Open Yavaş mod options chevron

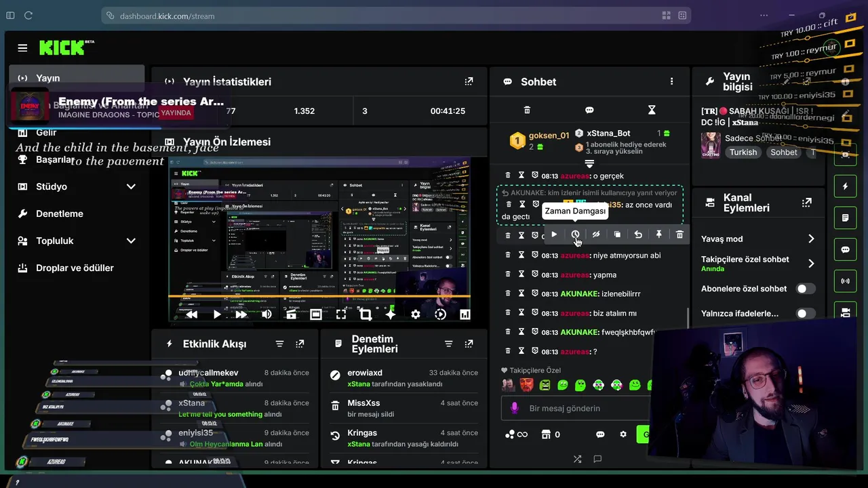[x=811, y=239]
